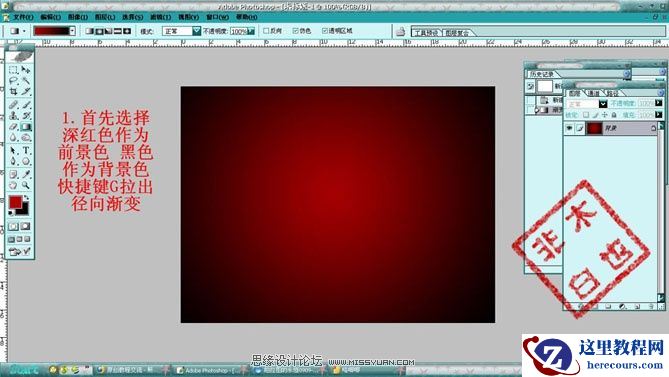Choose linear gradient style in options bar
This screenshot has height=377, width=669.
[x=89, y=31]
